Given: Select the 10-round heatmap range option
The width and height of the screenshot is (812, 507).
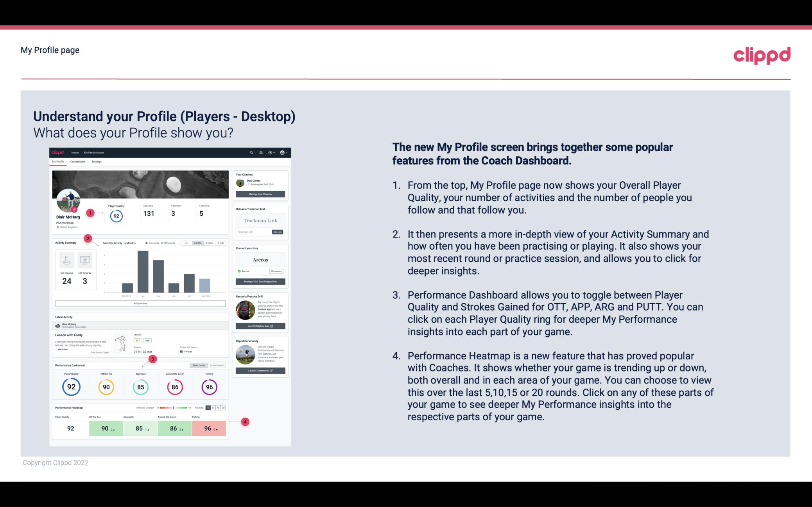Looking at the screenshot, I should coord(215,408).
